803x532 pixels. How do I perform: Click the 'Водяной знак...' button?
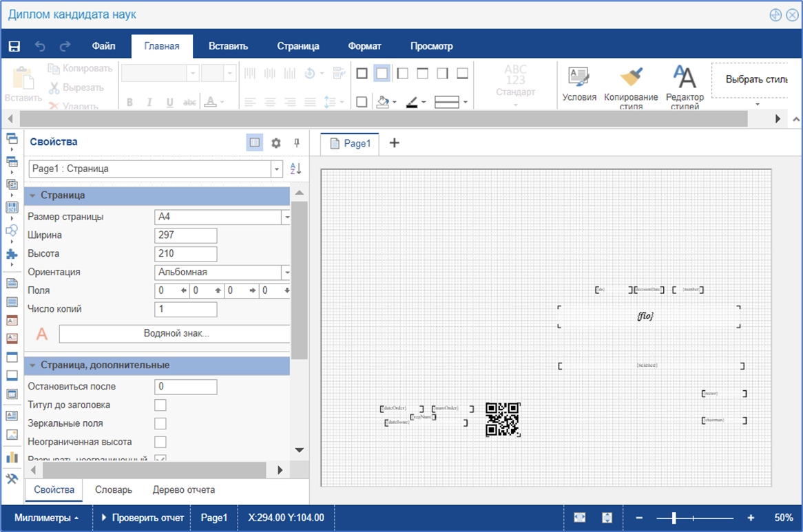(176, 334)
